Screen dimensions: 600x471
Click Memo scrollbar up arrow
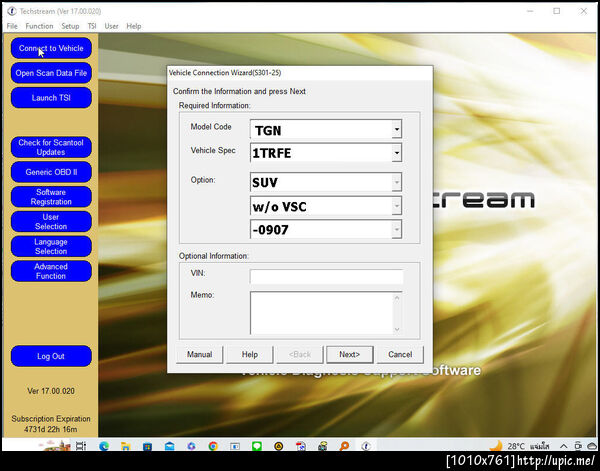coord(397,298)
